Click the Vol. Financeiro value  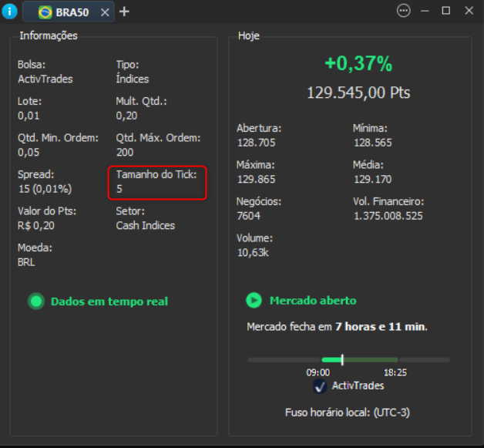click(x=388, y=216)
